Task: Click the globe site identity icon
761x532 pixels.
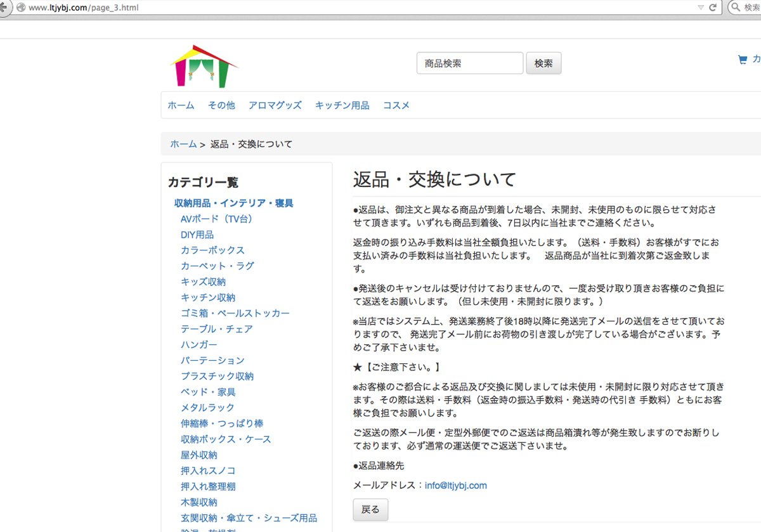Action: coord(21,8)
